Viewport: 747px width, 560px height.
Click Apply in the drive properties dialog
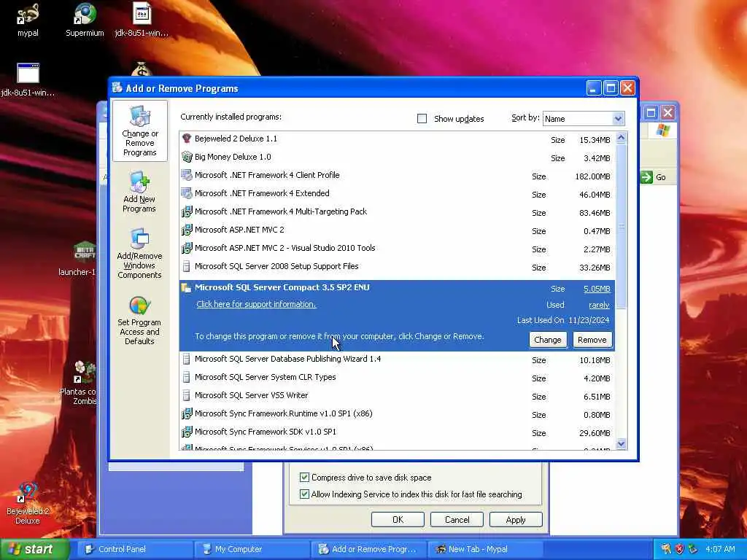[516, 519]
